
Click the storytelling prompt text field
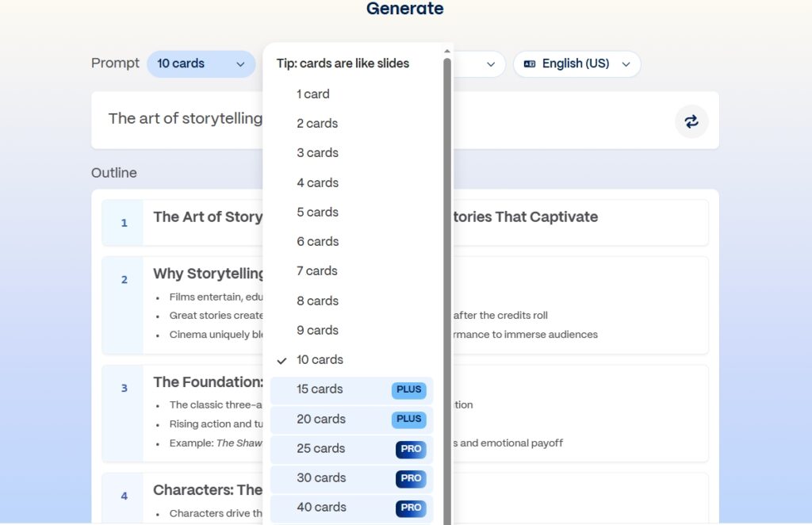185,119
